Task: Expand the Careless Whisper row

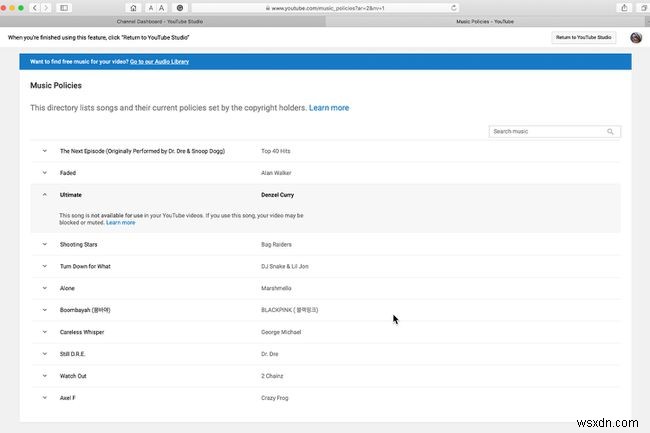Action: pos(44,332)
